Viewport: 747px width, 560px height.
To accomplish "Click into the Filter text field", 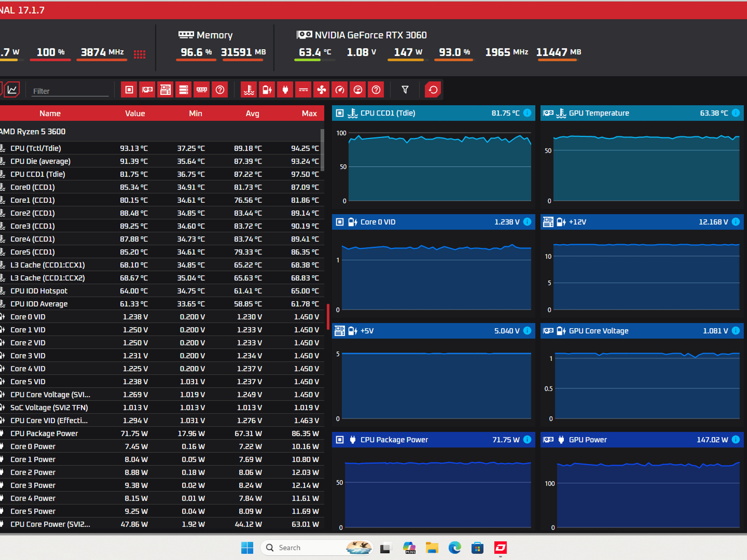I will [70, 91].
